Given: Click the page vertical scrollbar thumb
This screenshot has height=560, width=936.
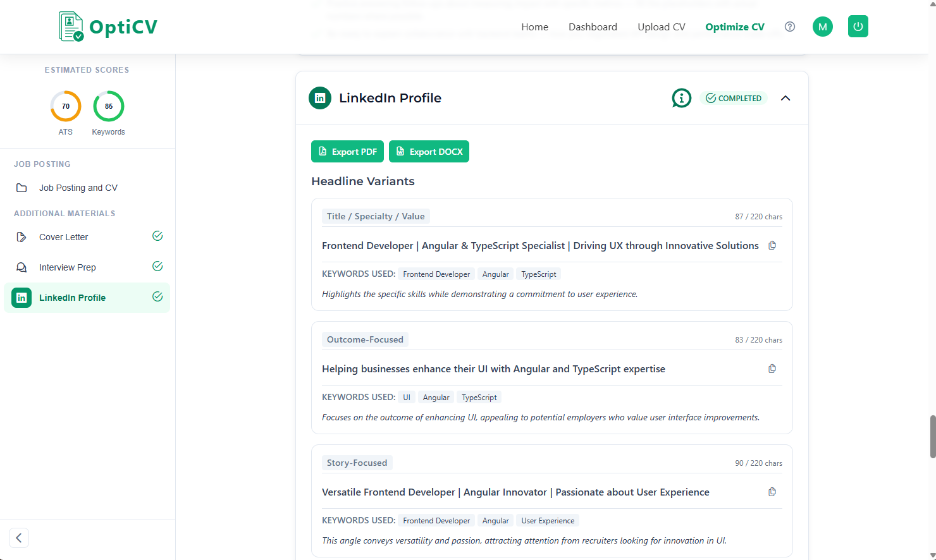Looking at the screenshot, I should (932, 436).
